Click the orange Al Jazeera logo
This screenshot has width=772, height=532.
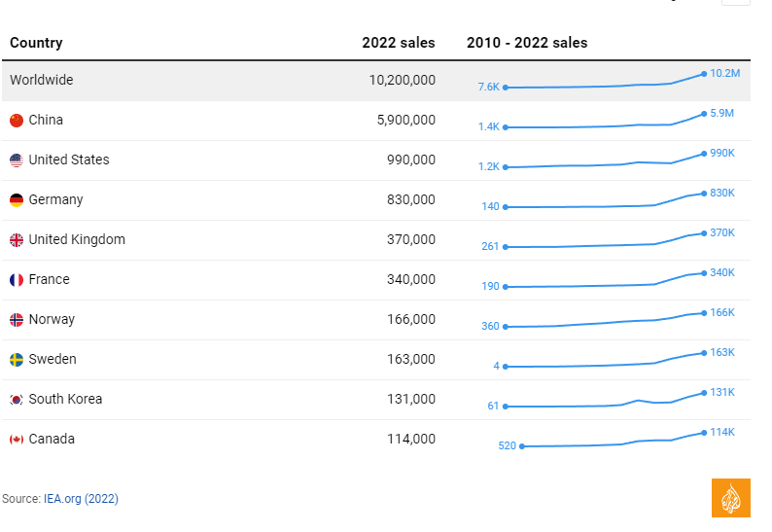coord(730,498)
